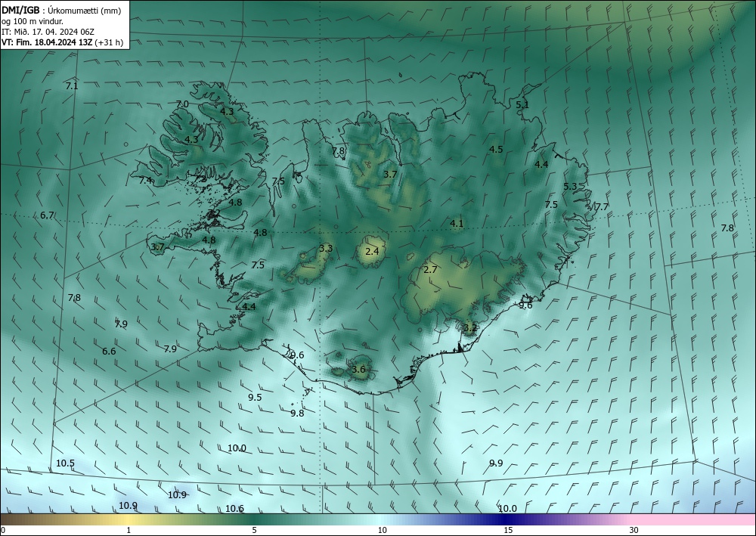Click the '30' tick on the color scale
Viewport: 756px width, 536px height.
click(x=634, y=531)
